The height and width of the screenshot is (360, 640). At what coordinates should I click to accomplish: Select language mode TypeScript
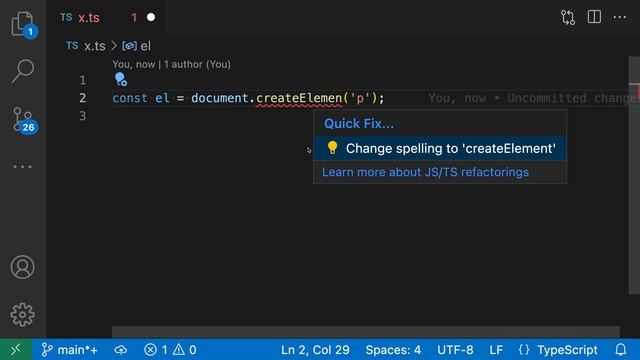click(567, 350)
